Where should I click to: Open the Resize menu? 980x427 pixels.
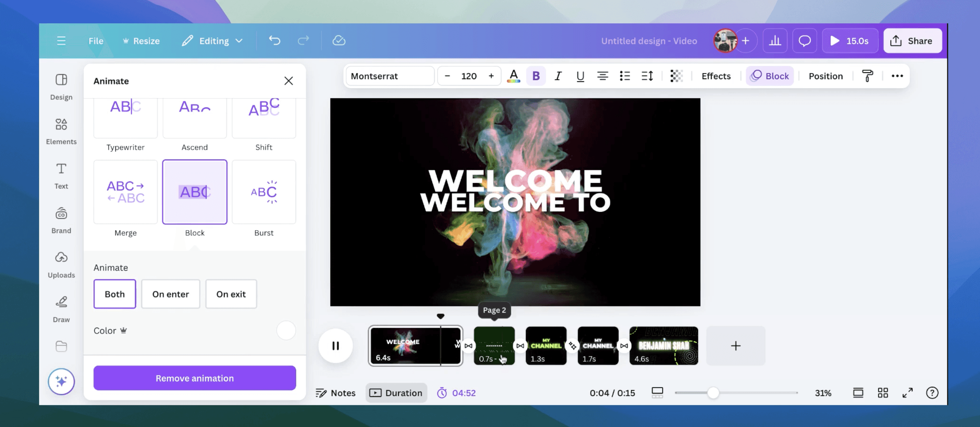tap(141, 41)
